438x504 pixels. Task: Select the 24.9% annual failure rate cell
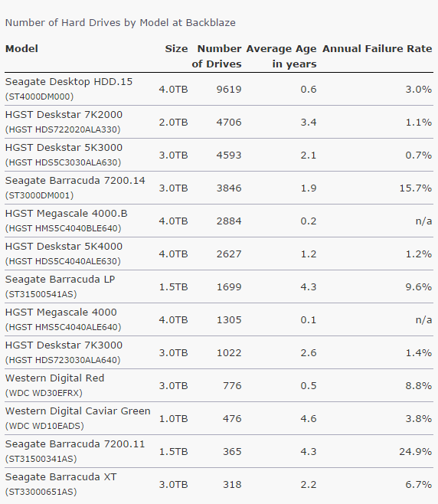tap(415, 452)
